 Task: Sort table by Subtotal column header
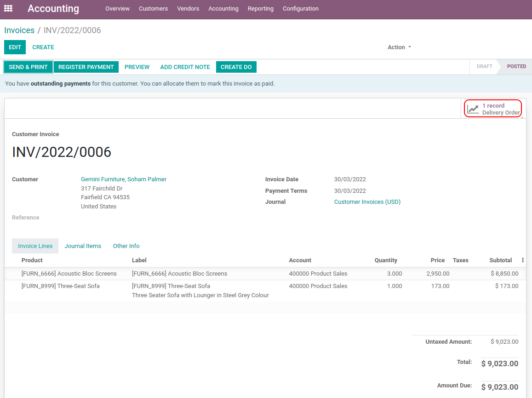pyautogui.click(x=500, y=260)
